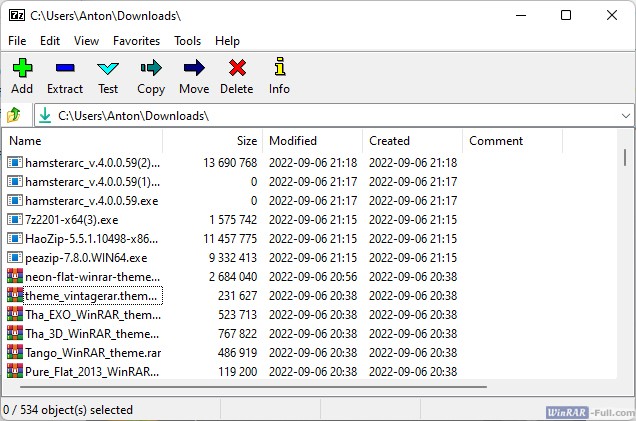The image size is (636, 421).
Task: Expand the address path dropdown
Action: click(624, 116)
